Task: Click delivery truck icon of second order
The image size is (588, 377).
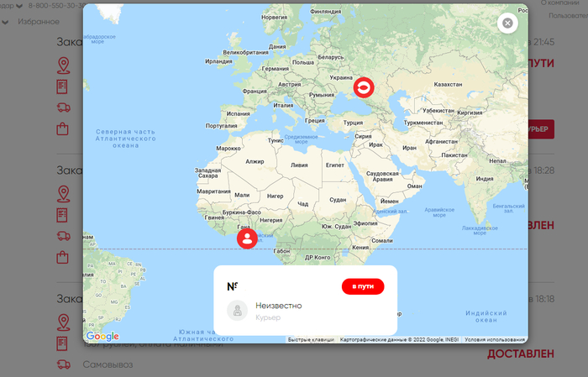Action: (x=63, y=236)
